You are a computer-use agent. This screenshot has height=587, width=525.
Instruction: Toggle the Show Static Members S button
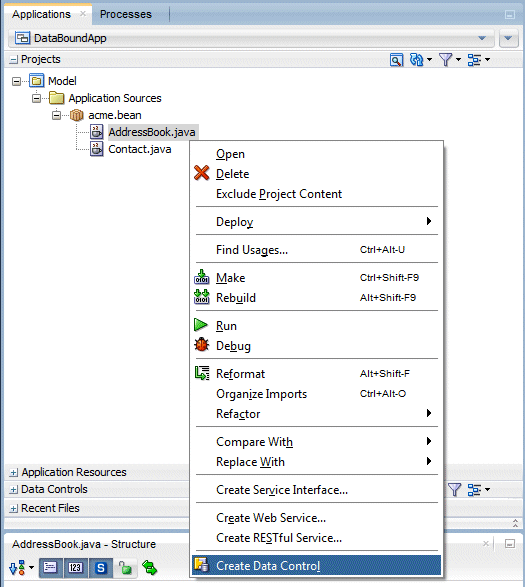100,568
